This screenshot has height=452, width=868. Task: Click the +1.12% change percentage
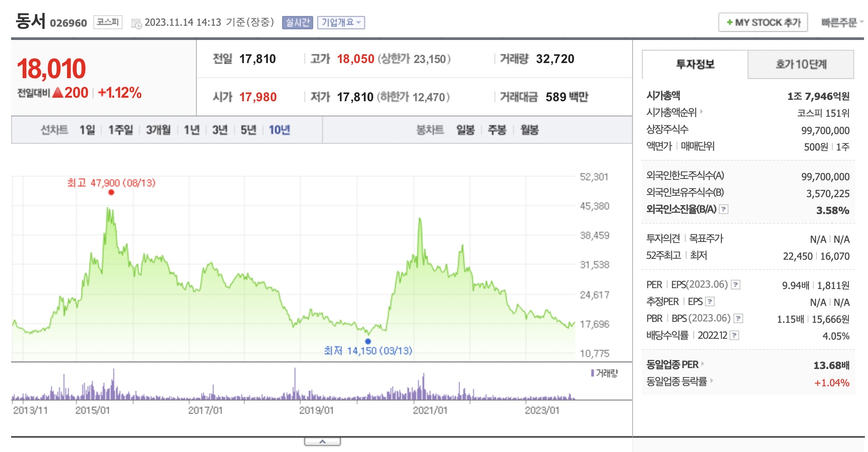[119, 92]
